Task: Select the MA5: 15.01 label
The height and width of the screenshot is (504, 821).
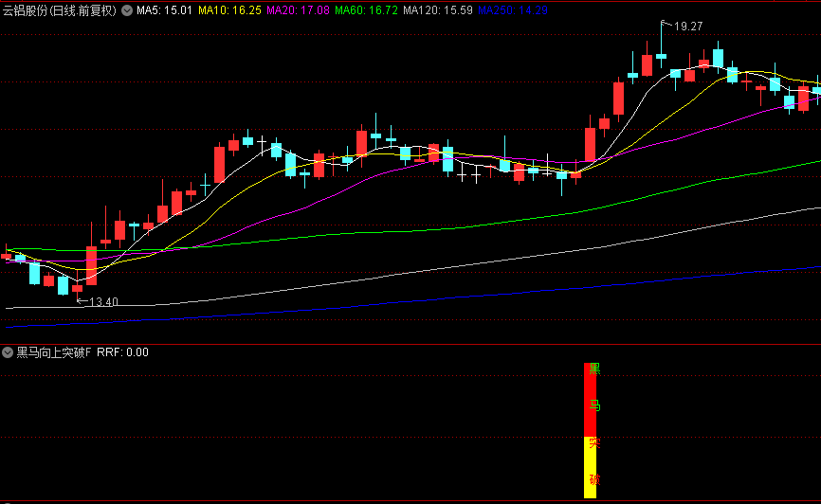Action: pos(164,10)
